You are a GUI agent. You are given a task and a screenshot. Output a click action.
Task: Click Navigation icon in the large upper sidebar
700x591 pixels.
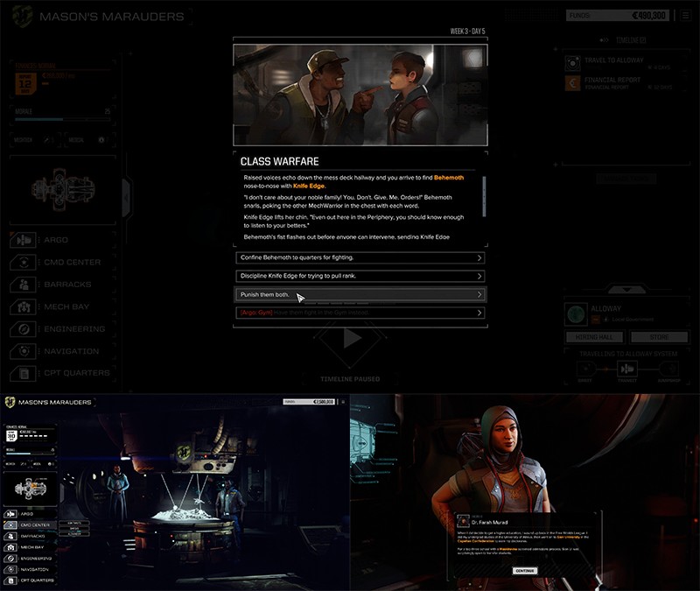(24, 351)
